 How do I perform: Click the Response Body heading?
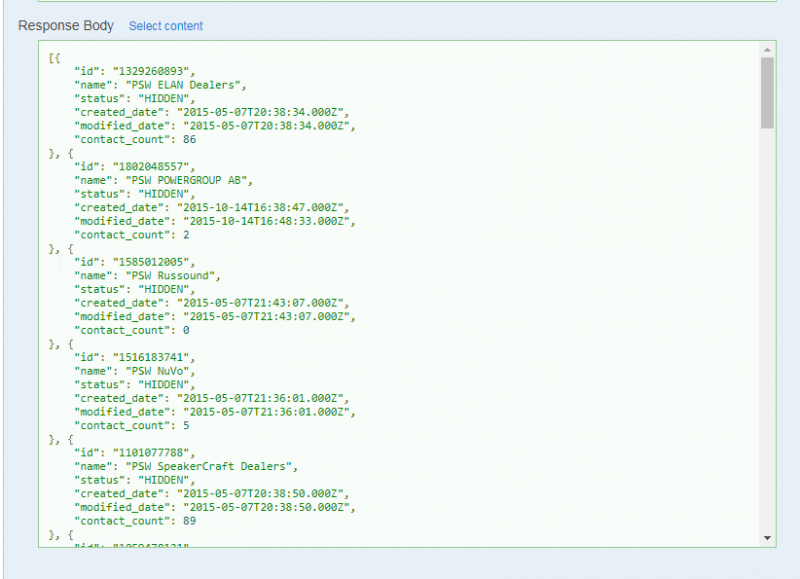[66, 26]
